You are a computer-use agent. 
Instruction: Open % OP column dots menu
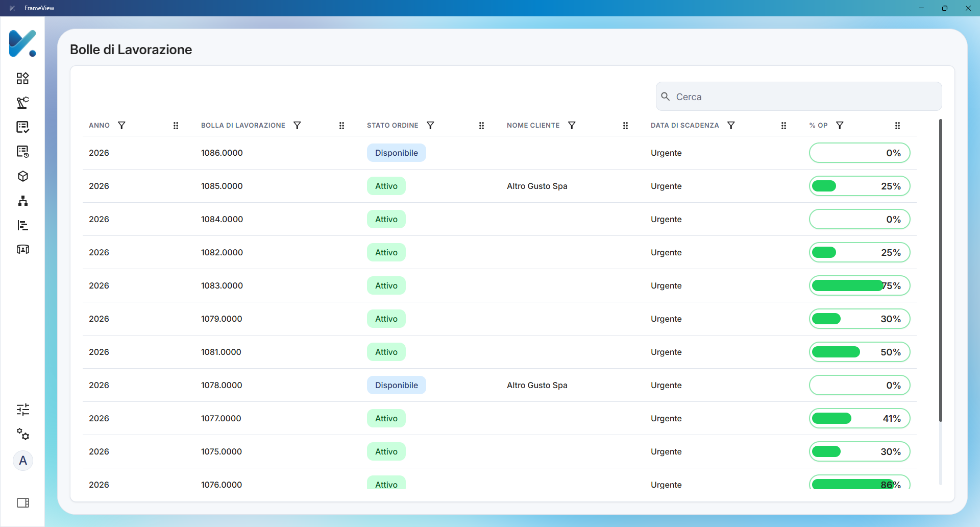pyautogui.click(x=897, y=126)
